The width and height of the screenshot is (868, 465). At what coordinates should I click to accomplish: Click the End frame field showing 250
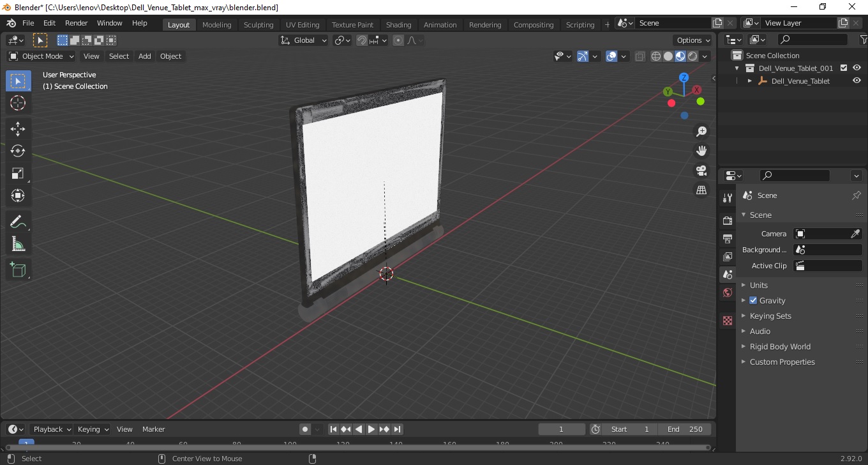pos(685,429)
